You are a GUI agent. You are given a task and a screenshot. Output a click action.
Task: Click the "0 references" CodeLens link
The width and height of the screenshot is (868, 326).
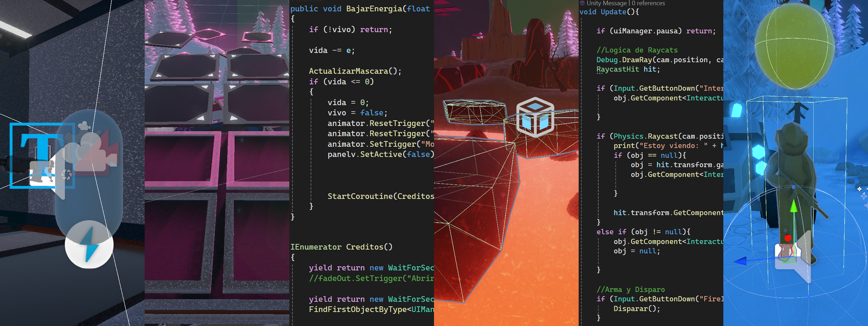point(648,3)
